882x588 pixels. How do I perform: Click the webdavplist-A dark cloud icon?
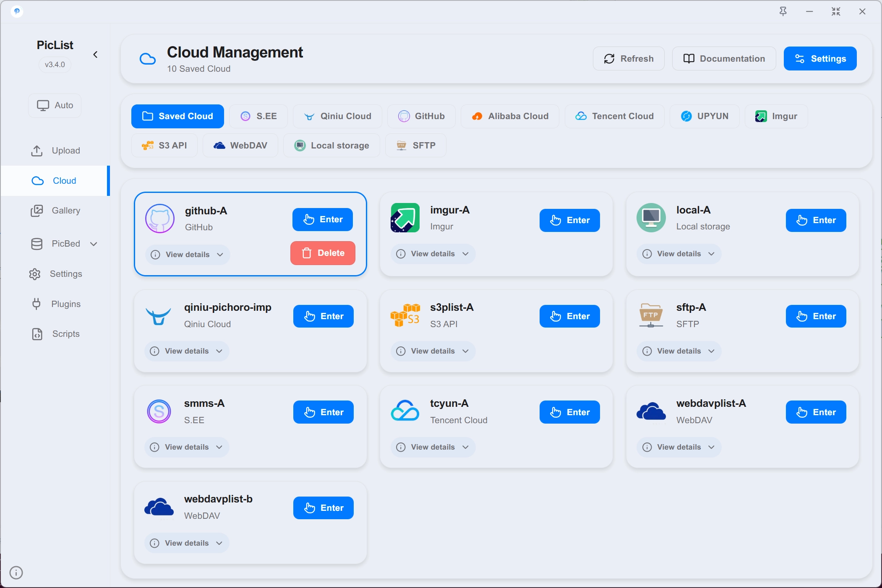point(651,411)
